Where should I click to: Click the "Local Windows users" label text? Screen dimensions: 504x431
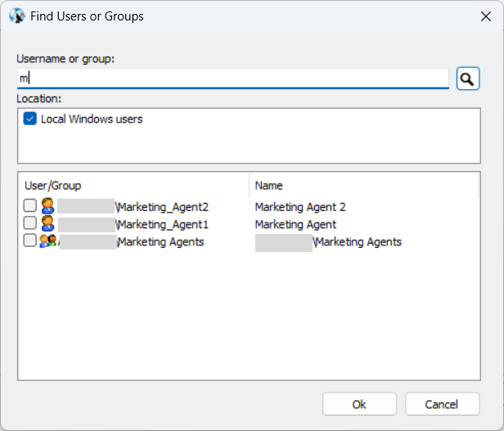[x=92, y=119]
